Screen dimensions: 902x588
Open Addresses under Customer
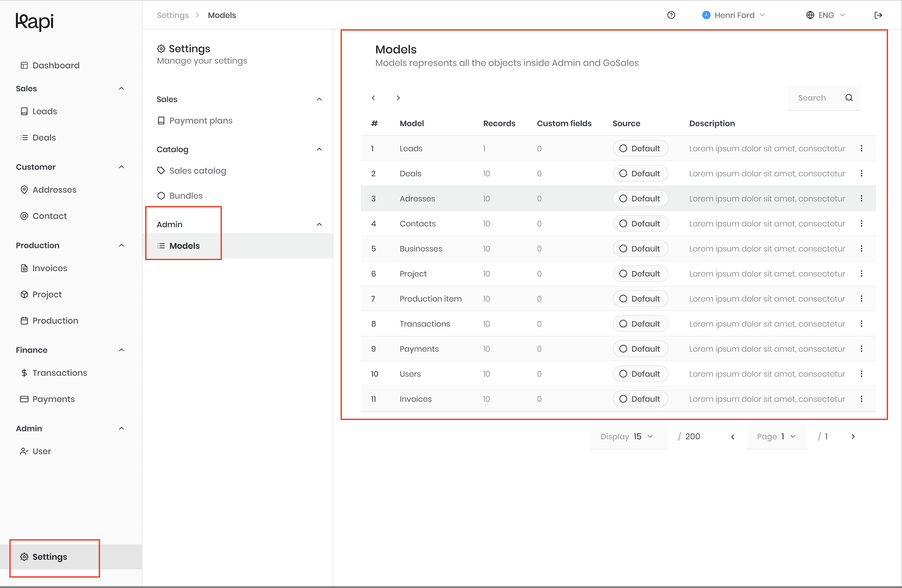48,190
